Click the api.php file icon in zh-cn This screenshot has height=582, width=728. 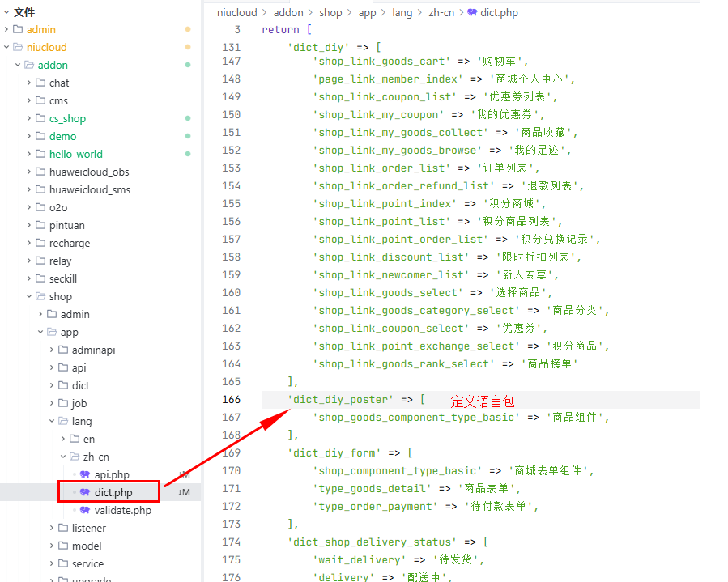85,474
